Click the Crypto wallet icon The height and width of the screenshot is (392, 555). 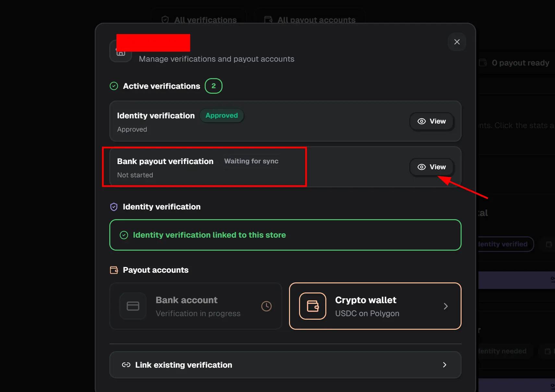click(x=312, y=306)
